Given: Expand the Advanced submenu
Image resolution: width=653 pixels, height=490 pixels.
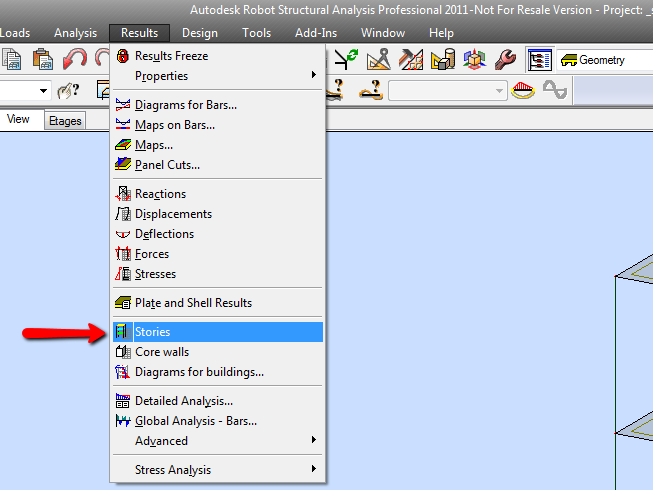Looking at the screenshot, I should click(217, 441).
